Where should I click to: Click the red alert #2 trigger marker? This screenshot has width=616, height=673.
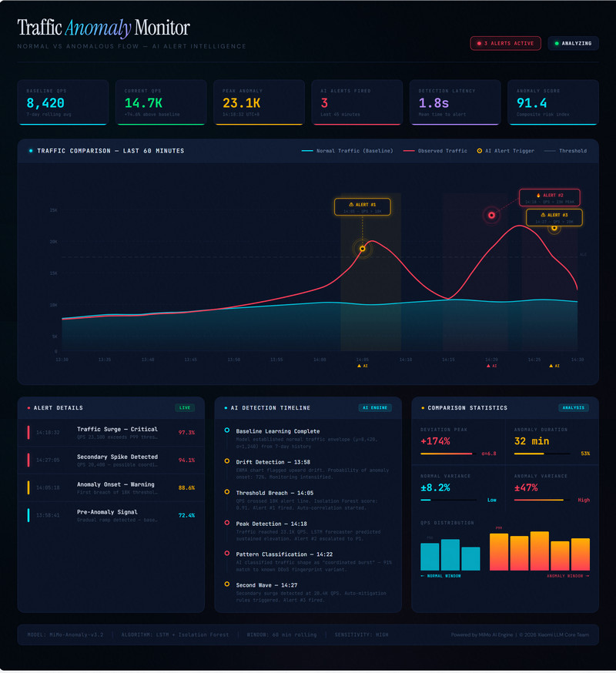[491, 216]
